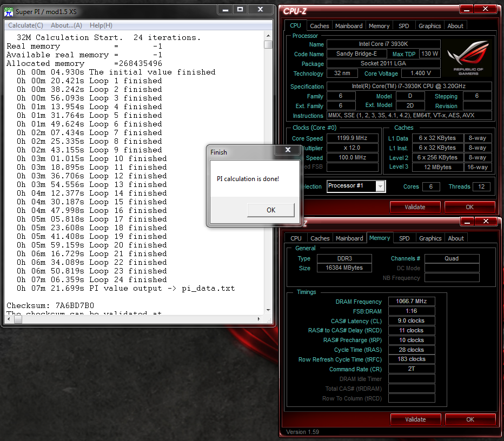This screenshot has width=504, height=441.
Task: Click the DRAM Frequency value 1066.7 MHz
Action: click(x=412, y=301)
